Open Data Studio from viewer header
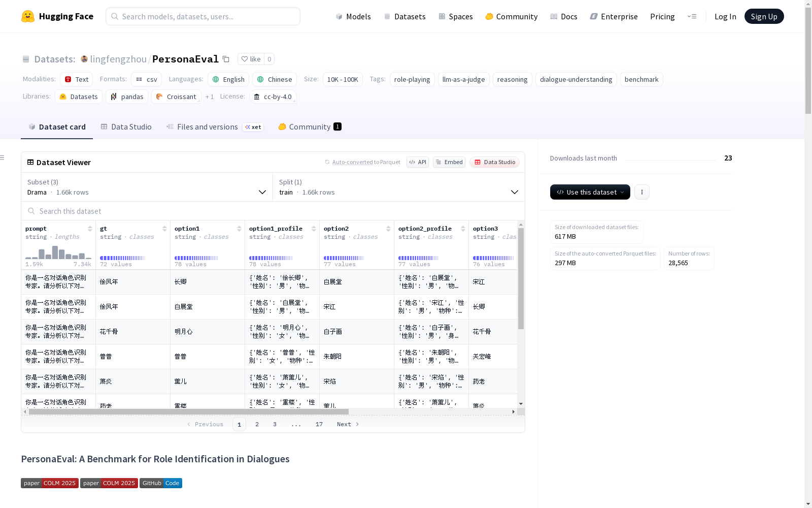The width and height of the screenshot is (812, 508). tap(495, 162)
